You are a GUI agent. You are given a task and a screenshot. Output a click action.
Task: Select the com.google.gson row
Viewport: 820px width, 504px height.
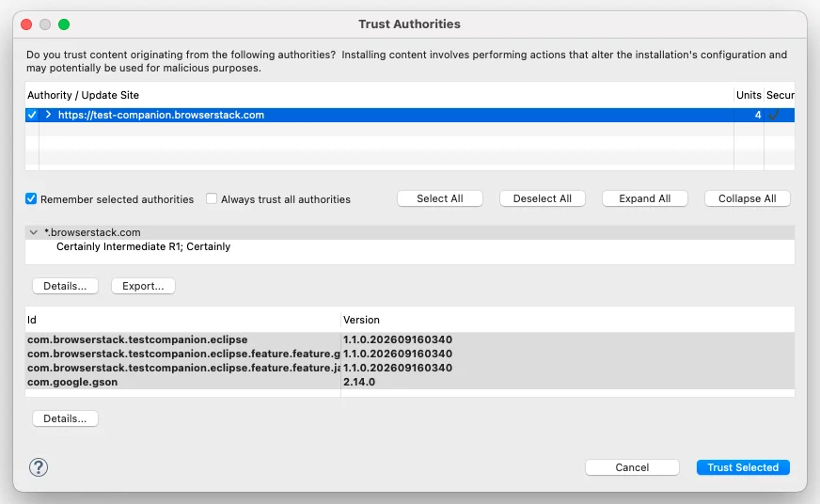coord(410,382)
